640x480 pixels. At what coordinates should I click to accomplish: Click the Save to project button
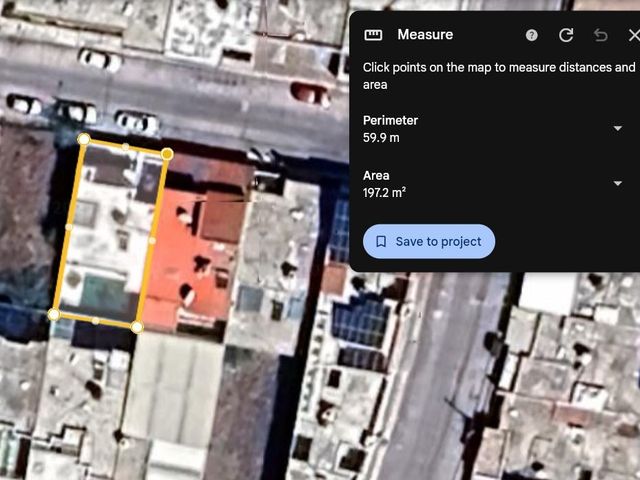(429, 241)
